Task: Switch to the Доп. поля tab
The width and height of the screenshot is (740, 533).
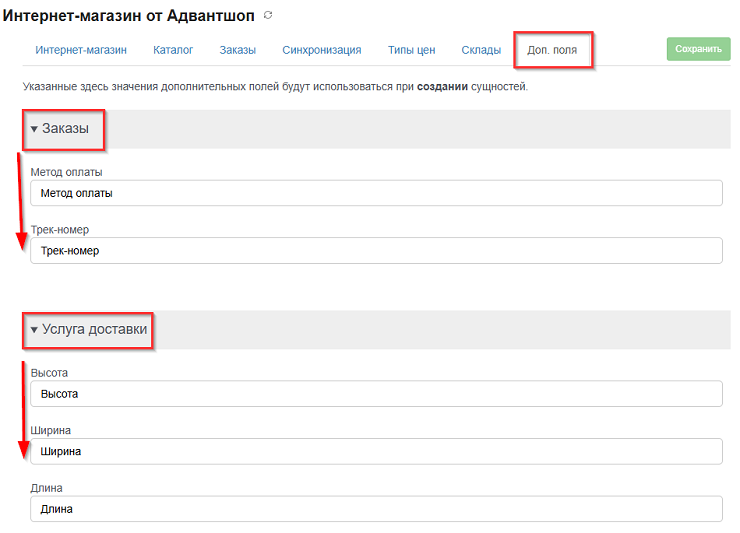Action: (552, 50)
